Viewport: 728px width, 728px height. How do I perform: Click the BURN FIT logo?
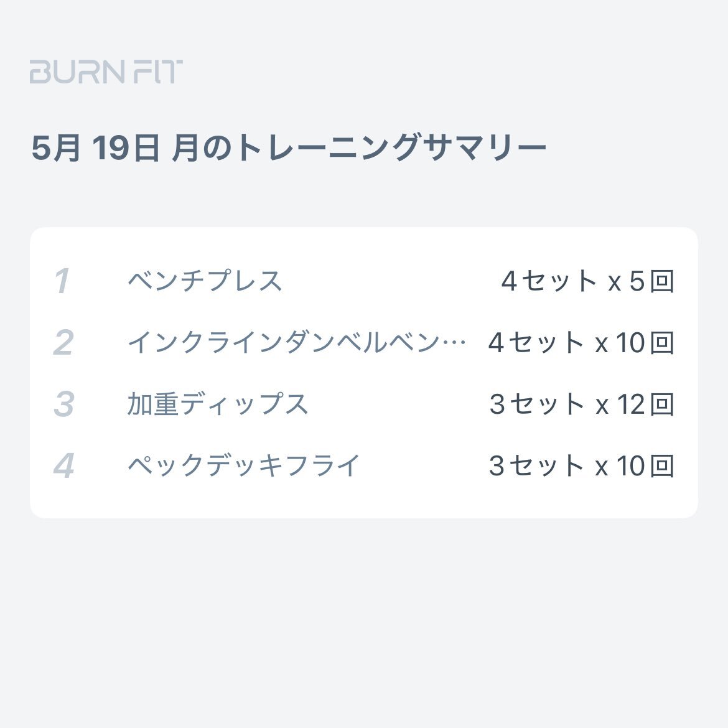pyautogui.click(x=106, y=72)
